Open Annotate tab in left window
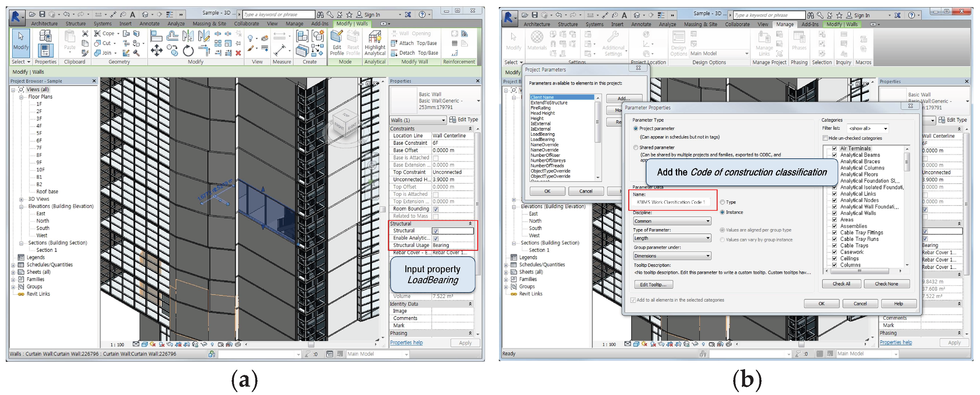This screenshot has height=395, width=980. pyautogui.click(x=149, y=24)
